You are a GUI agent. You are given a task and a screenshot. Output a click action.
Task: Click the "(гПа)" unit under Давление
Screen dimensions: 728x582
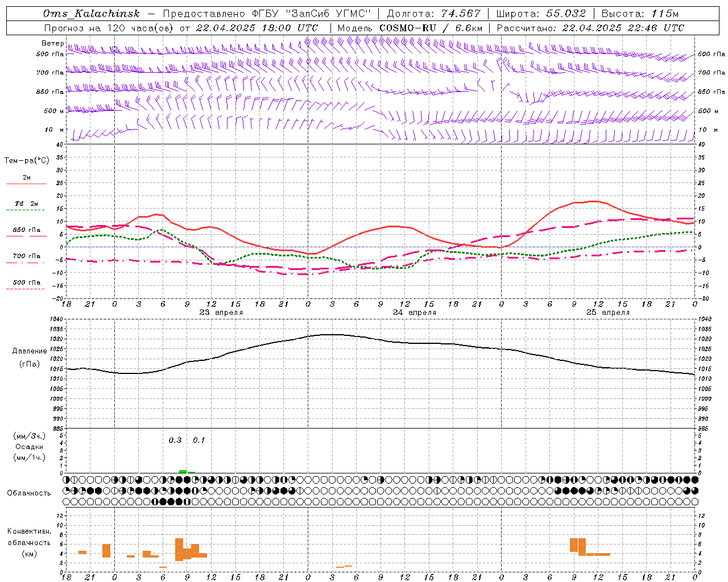click(29, 364)
